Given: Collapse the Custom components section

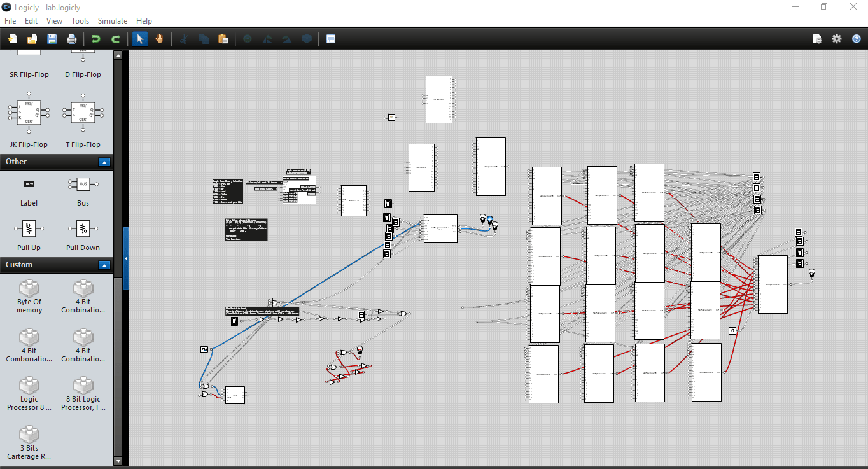Looking at the screenshot, I should click(x=104, y=265).
